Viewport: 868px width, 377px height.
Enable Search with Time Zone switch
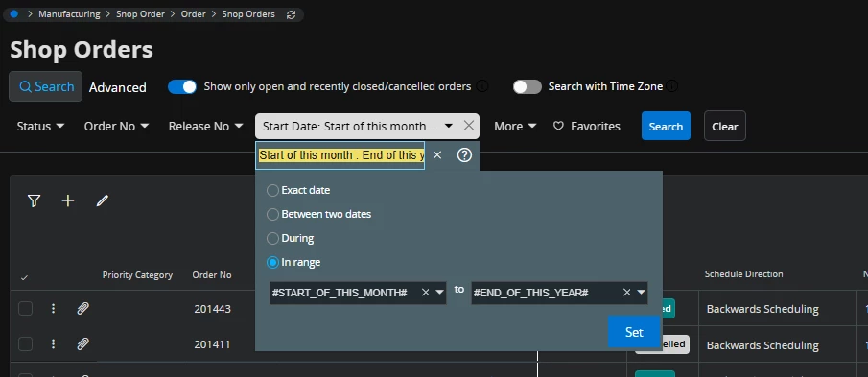(527, 87)
